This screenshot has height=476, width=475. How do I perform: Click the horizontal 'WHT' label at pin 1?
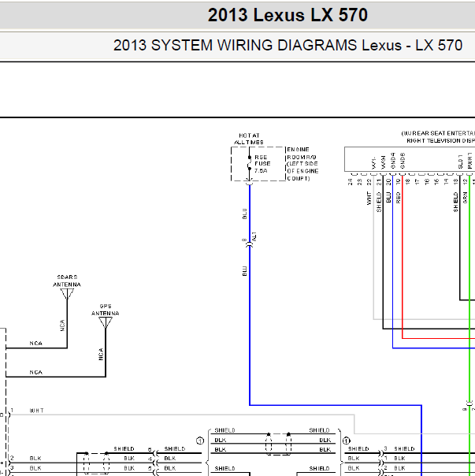(x=37, y=411)
